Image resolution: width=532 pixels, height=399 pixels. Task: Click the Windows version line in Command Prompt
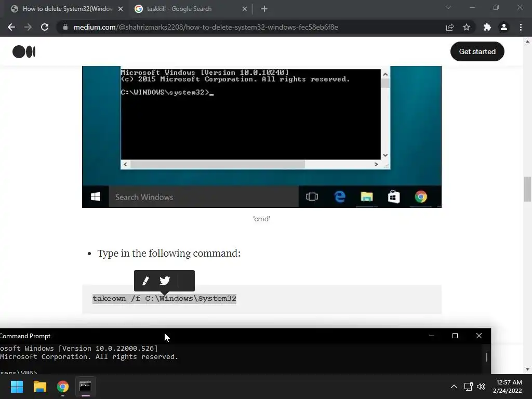(x=79, y=349)
